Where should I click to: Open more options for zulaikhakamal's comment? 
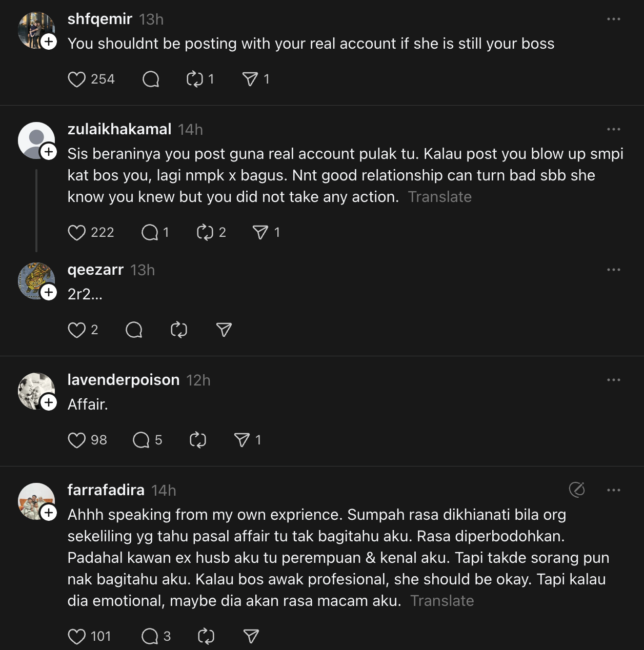tap(613, 130)
